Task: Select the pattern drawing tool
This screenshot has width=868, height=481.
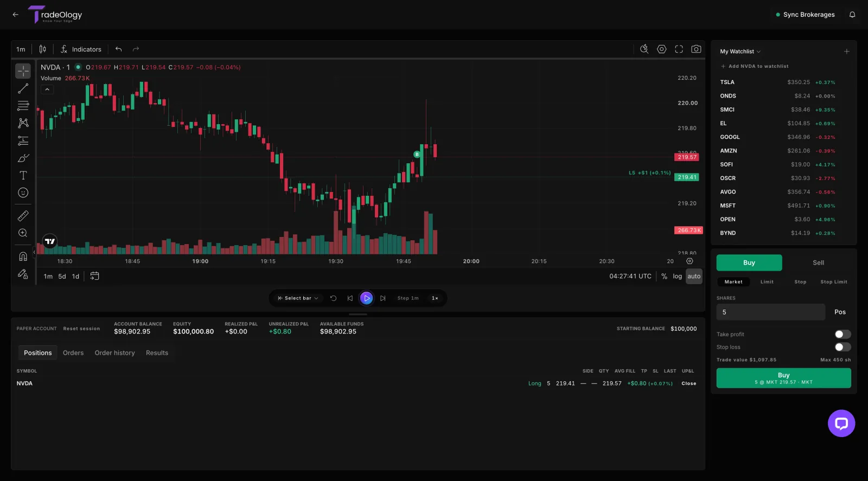Action: [x=23, y=123]
